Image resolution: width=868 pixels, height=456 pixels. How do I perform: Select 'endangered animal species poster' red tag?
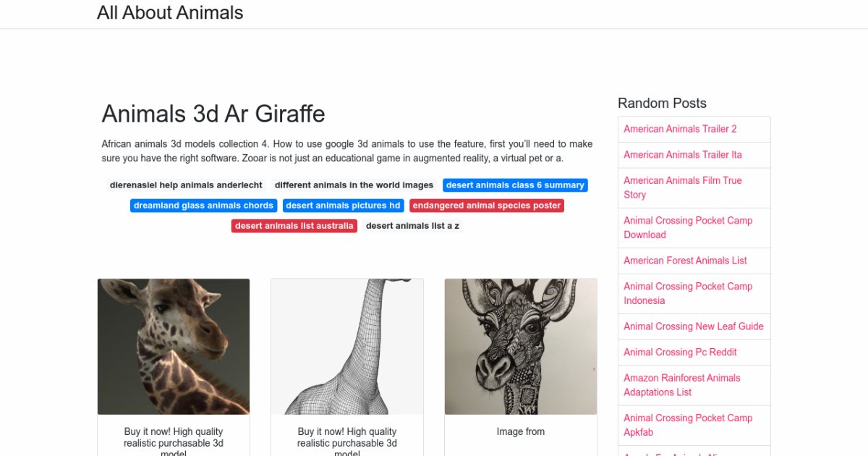pyautogui.click(x=487, y=206)
